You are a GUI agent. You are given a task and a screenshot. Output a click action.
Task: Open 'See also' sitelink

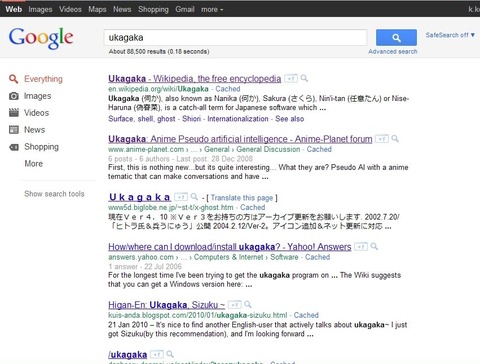tap(290, 119)
